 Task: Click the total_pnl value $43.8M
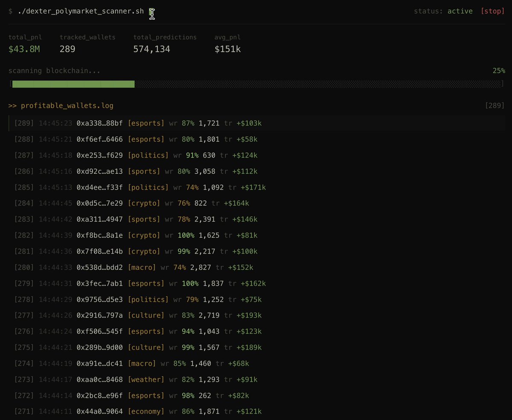pos(24,49)
